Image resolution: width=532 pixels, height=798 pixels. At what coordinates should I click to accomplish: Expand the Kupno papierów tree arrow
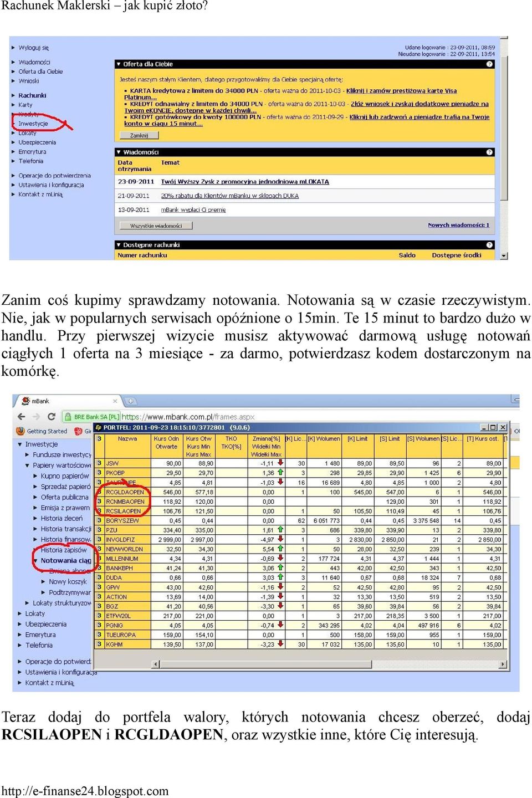(35, 476)
